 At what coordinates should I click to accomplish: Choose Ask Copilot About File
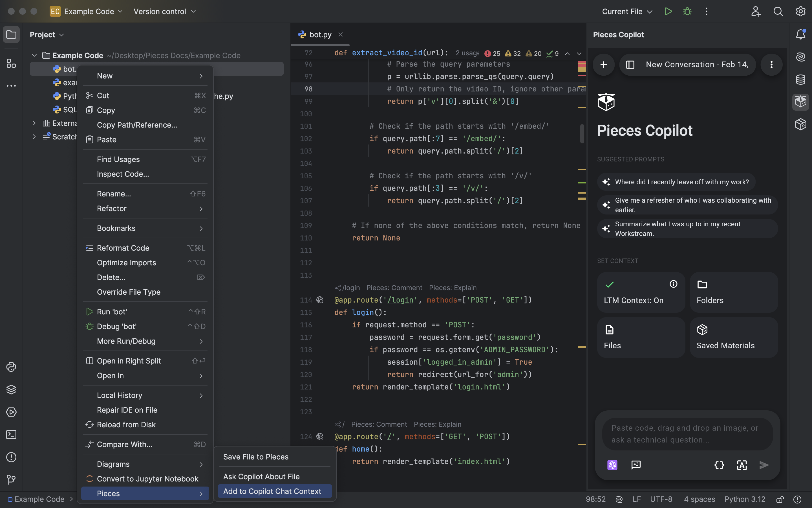pyautogui.click(x=275, y=476)
